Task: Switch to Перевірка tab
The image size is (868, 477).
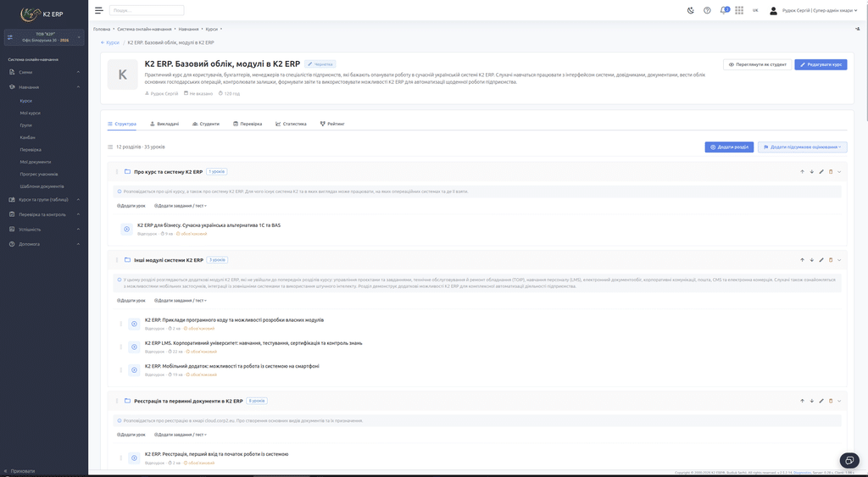Action: tap(248, 124)
